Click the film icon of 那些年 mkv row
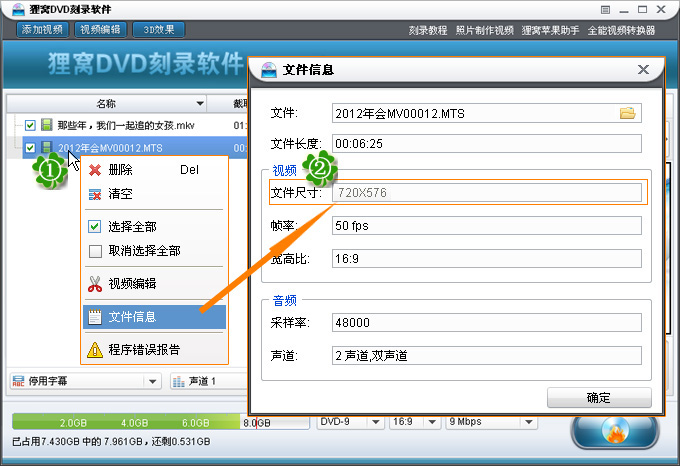Screen dimensions: 680x466 (46, 125)
